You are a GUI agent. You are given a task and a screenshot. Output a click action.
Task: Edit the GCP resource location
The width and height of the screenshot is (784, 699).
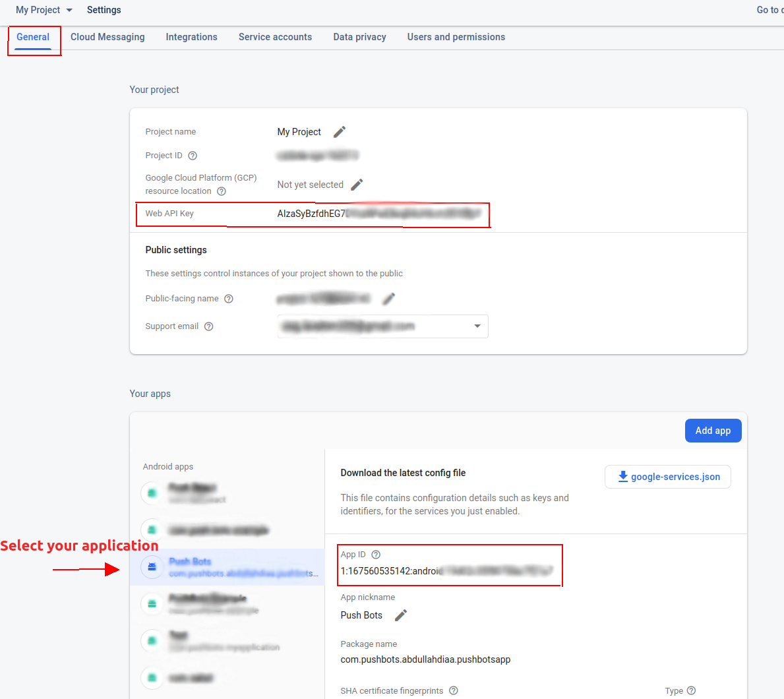coord(357,185)
